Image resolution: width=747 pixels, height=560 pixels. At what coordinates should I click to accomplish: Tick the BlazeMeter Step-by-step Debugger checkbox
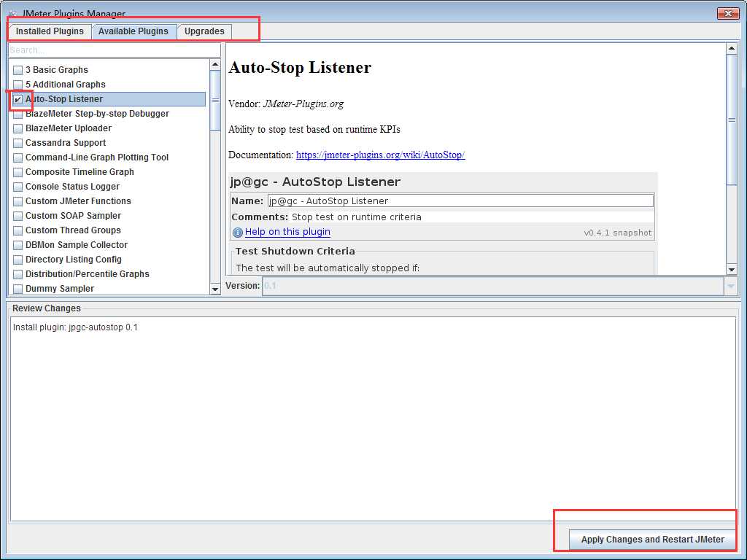coord(18,114)
